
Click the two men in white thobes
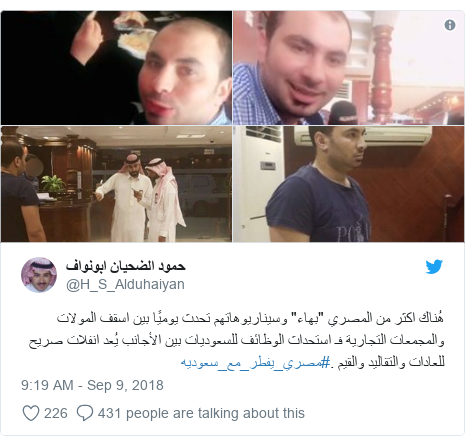(x=141, y=198)
